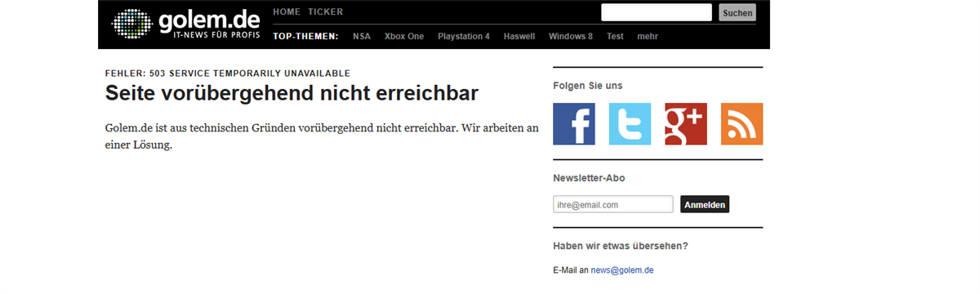Open the Twitter follow icon

[x=630, y=124]
